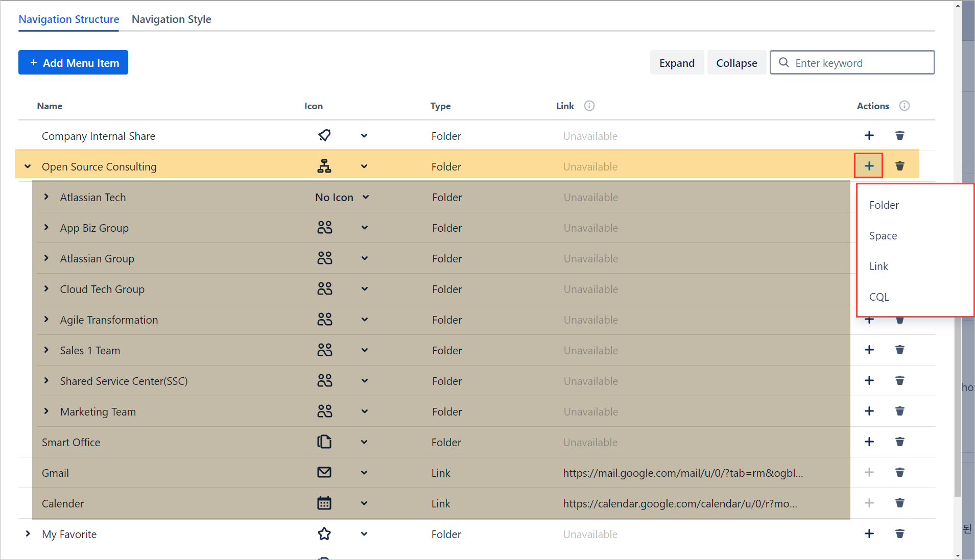This screenshot has width=975, height=560.
Task: Expand the App Biz Group folder
Action: pyautogui.click(x=46, y=228)
